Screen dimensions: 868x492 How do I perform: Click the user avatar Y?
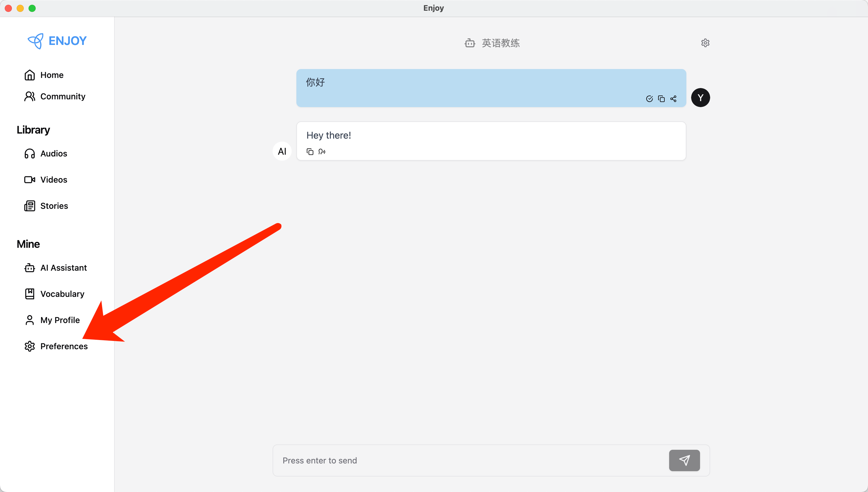pyautogui.click(x=700, y=98)
